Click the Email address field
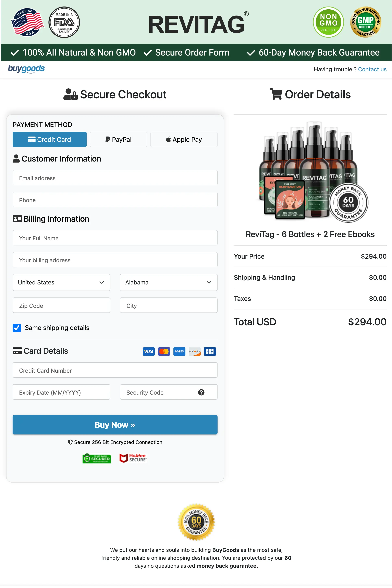This screenshot has width=392, height=588. click(x=115, y=178)
